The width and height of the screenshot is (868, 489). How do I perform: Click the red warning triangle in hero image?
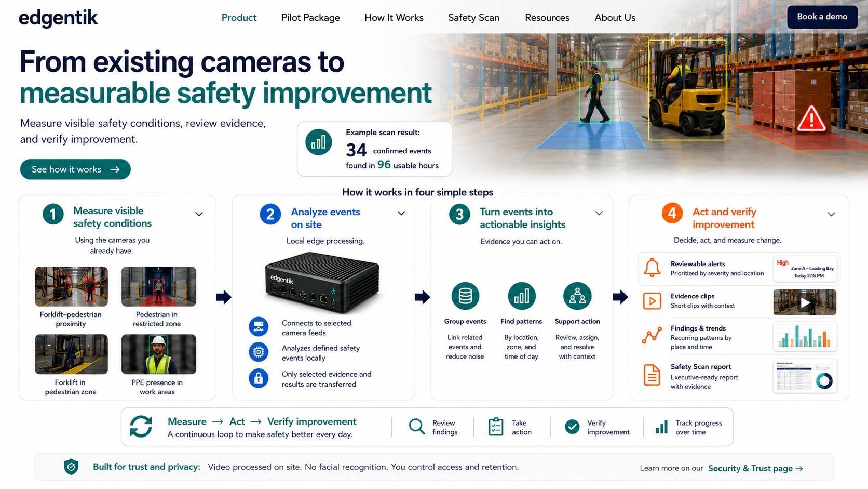pyautogui.click(x=811, y=118)
